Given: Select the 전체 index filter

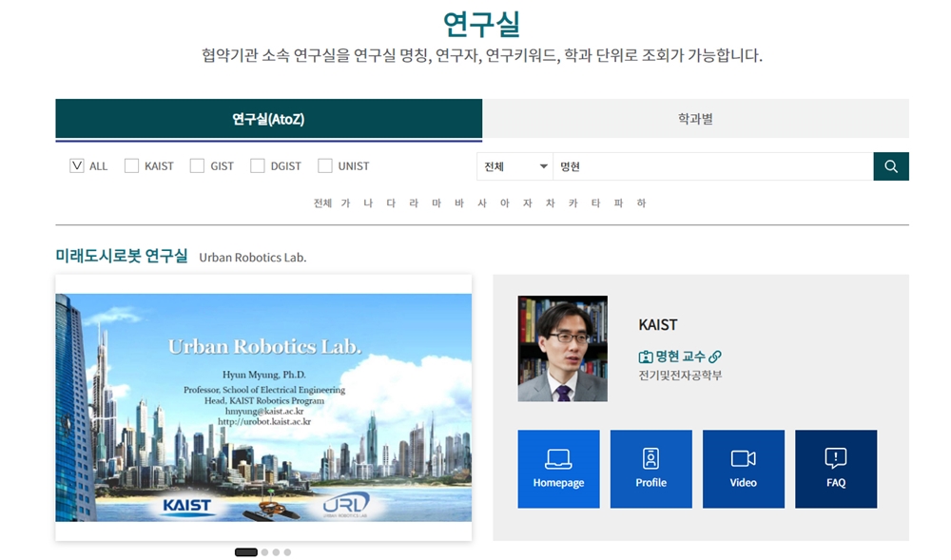Looking at the screenshot, I should (x=322, y=203).
